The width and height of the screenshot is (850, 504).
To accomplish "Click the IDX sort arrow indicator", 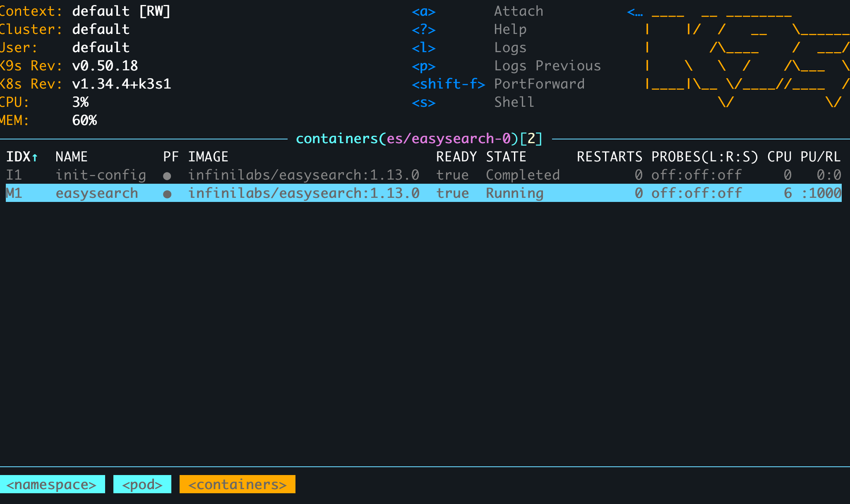I will (35, 157).
